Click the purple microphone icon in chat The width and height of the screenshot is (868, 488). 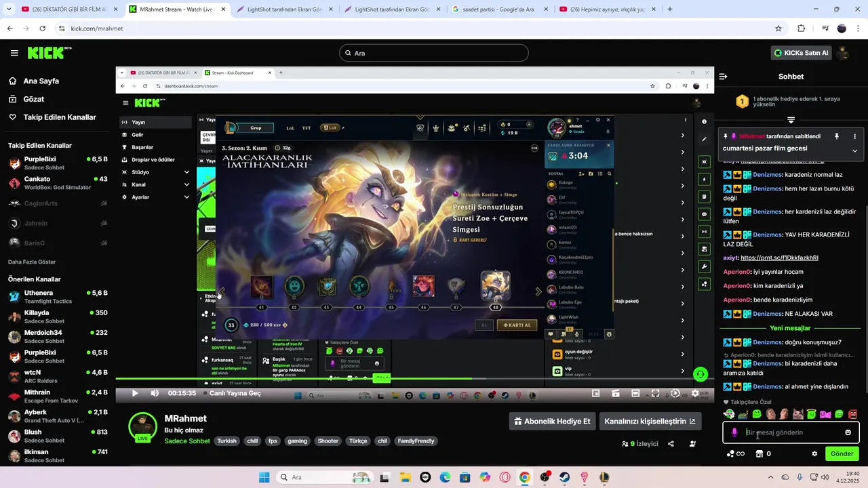[x=734, y=432]
